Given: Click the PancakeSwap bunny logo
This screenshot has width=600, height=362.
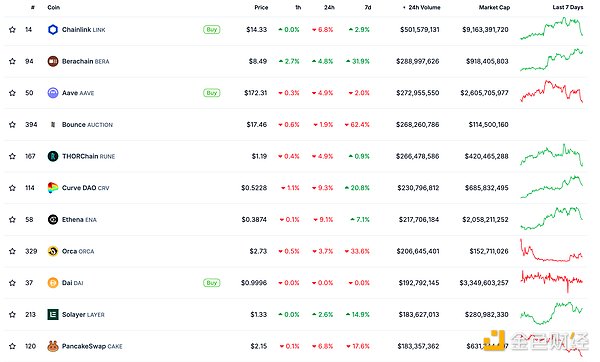Looking at the screenshot, I should (53, 346).
